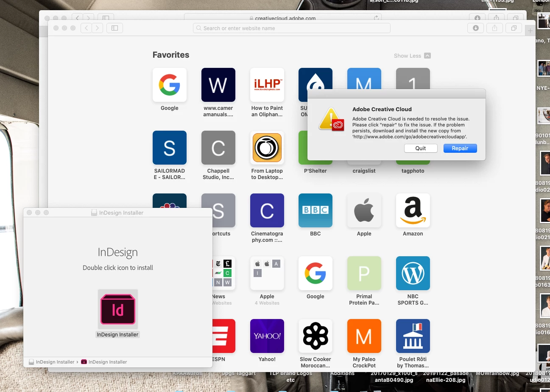Screen dimensions: 550x392
Task: Click creativecloud.adobe.com address in back window
Action: (285, 18)
